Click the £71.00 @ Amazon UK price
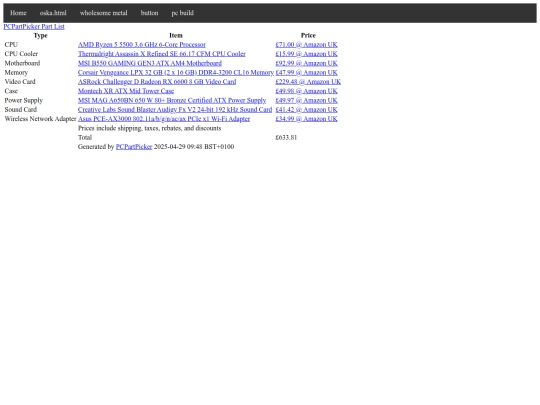Image resolution: width=540 pixels, height=405 pixels. coord(306,45)
